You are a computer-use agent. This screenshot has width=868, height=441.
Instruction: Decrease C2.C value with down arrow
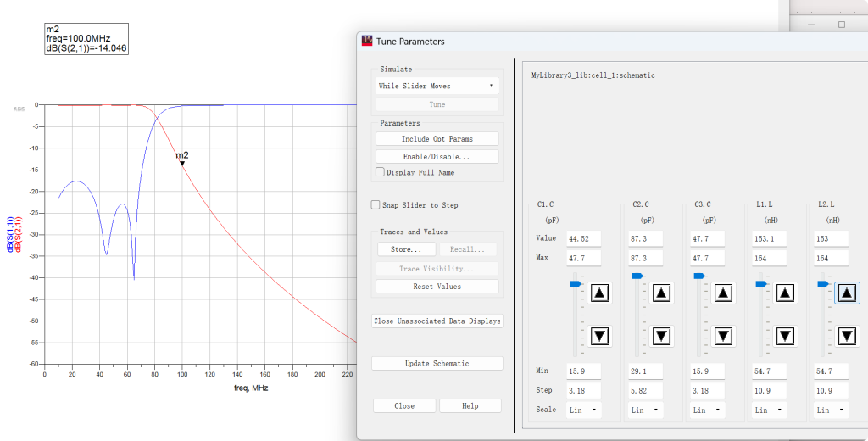661,336
